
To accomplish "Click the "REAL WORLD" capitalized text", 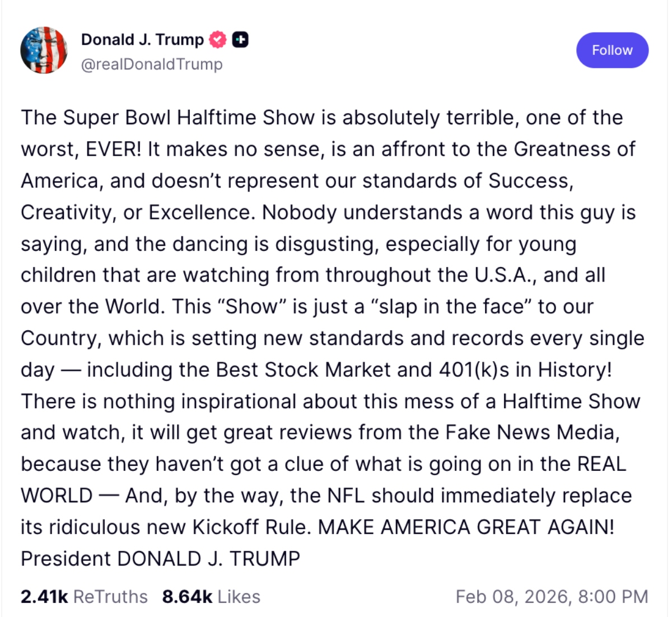I will coord(601,464).
